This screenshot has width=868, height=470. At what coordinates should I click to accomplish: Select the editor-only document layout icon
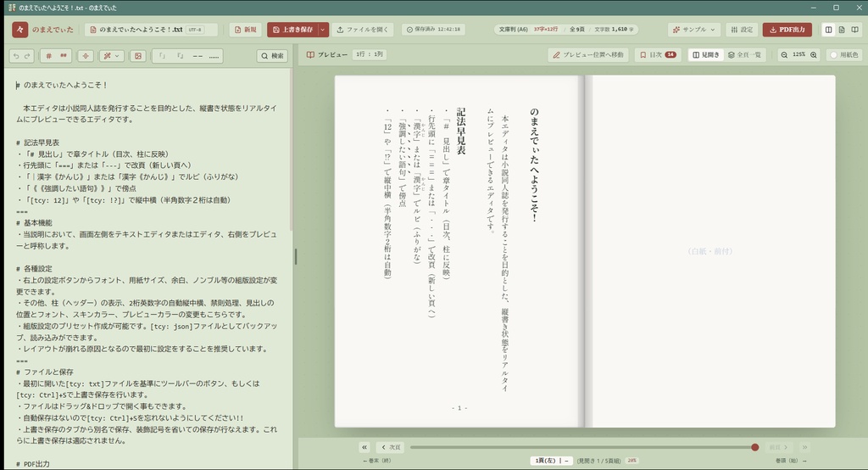pos(842,30)
